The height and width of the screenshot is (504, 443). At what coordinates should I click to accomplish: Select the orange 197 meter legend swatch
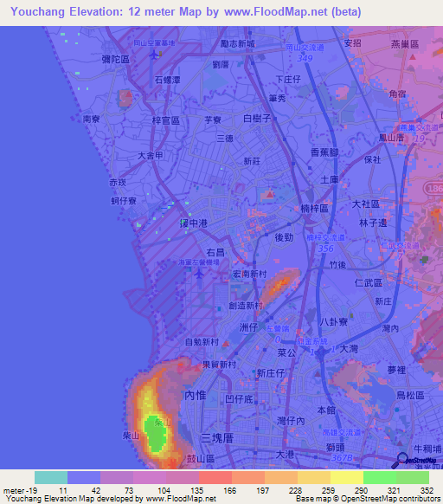[x=281, y=477]
